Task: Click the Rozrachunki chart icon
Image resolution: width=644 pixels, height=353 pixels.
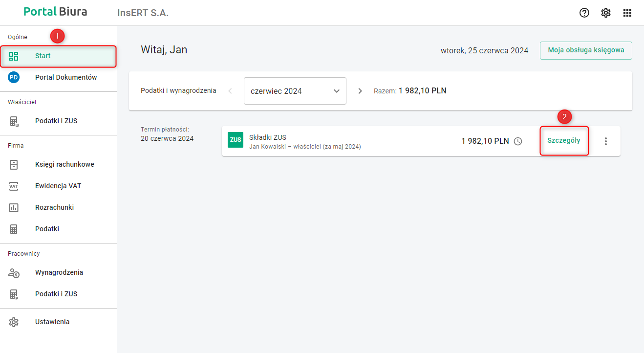Action: (x=14, y=207)
